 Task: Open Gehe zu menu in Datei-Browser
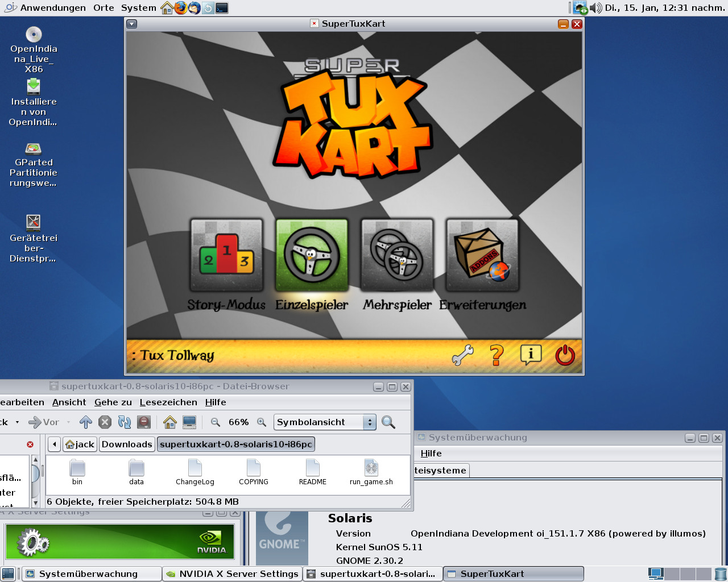(113, 402)
